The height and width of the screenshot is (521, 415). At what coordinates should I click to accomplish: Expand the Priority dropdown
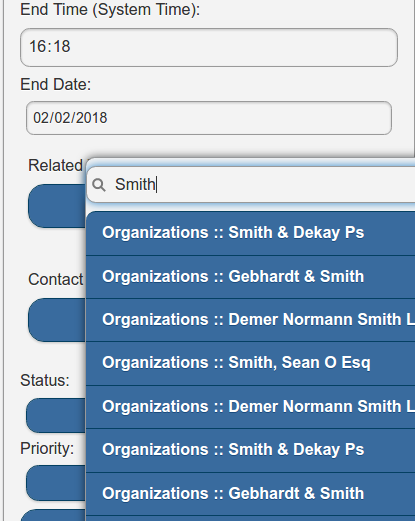pyautogui.click(x=56, y=483)
